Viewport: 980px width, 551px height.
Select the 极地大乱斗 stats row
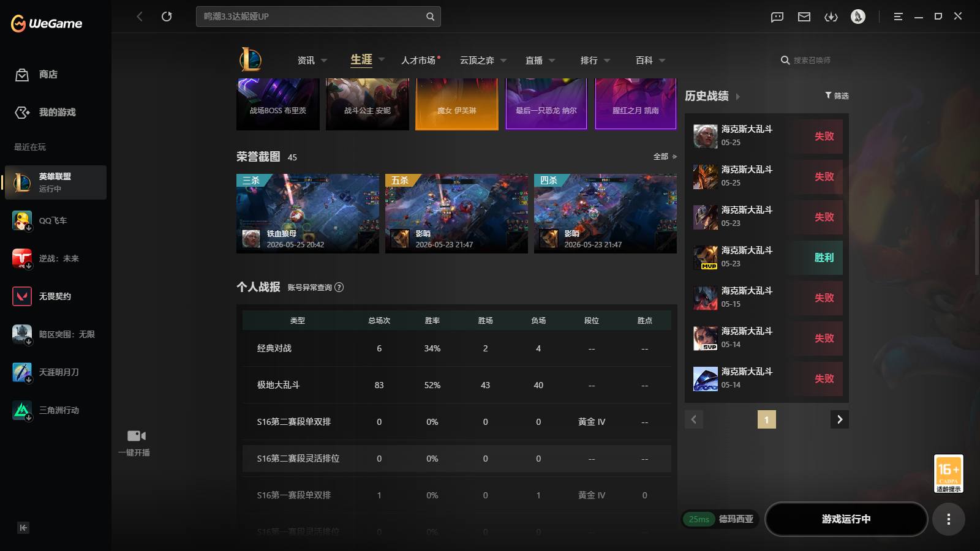click(x=457, y=385)
